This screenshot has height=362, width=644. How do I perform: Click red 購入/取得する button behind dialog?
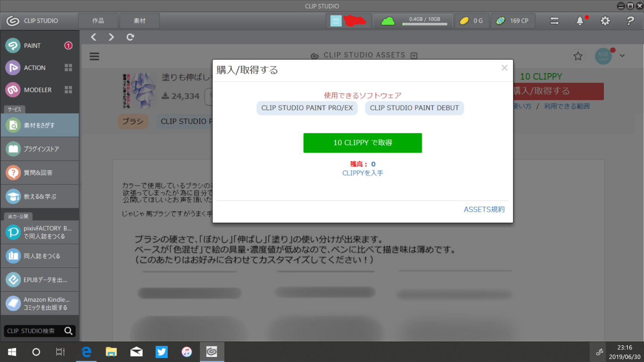click(558, 91)
